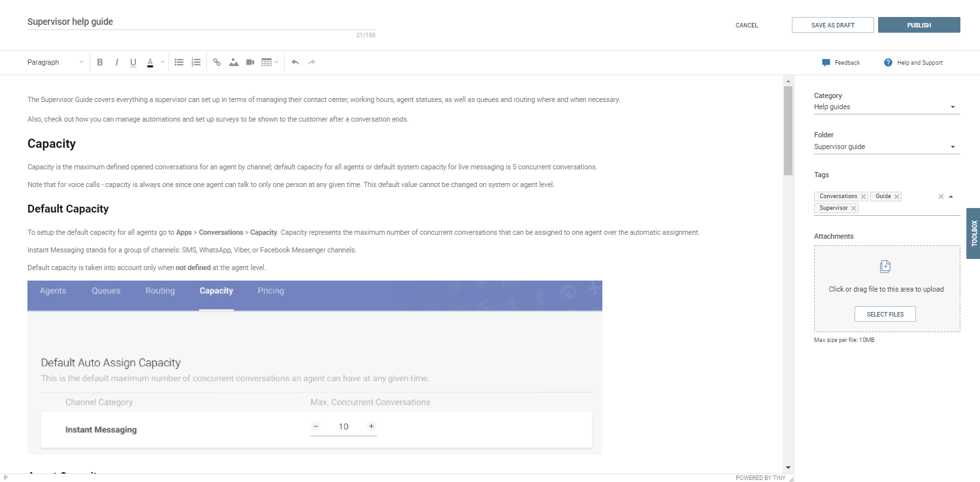980x482 pixels.
Task: Click the file upload icon in Attachments
Action: 885,266
